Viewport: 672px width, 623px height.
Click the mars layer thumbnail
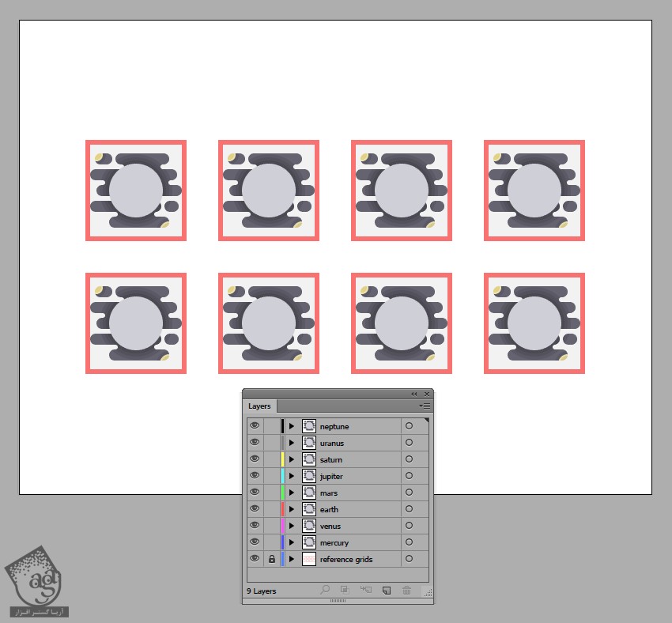(308, 493)
